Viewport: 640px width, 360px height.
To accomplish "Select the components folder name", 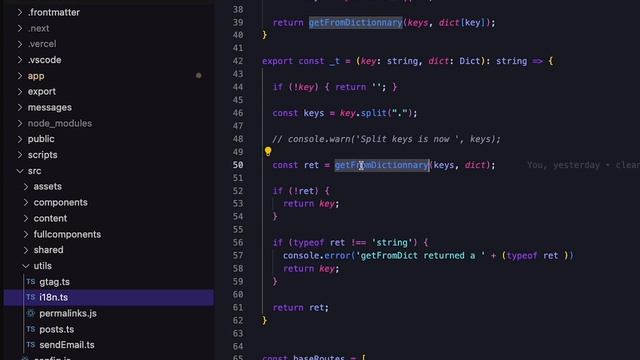I will click(60, 202).
